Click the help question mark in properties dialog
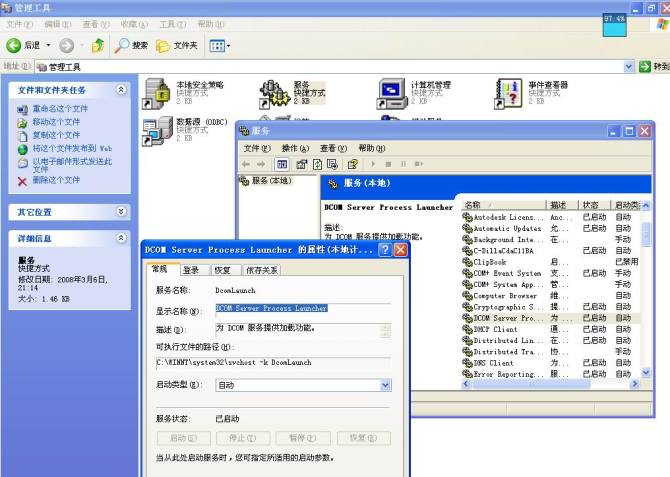The width and height of the screenshot is (670, 477). [x=384, y=250]
